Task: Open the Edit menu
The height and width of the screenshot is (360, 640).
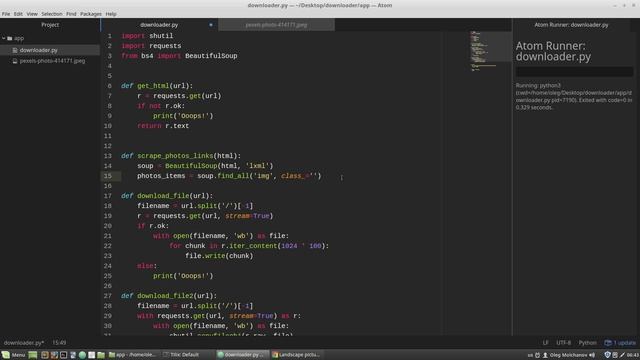Action: 18,14
